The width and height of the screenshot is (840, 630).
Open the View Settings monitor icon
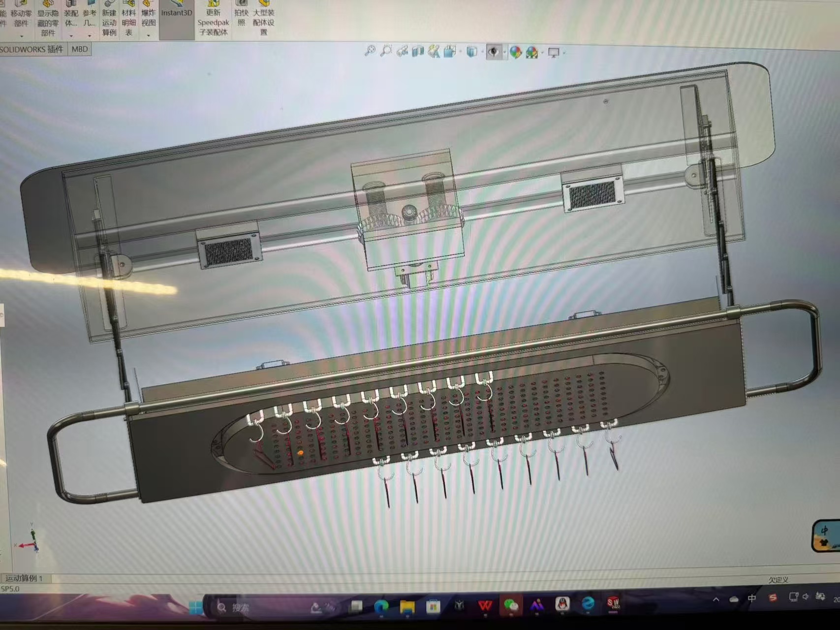click(x=554, y=52)
